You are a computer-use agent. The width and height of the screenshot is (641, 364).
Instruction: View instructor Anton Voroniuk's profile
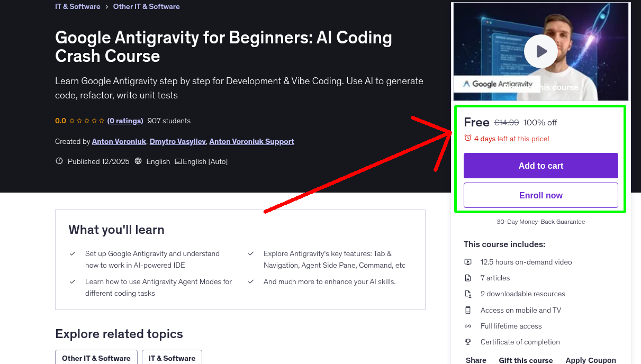(x=119, y=141)
